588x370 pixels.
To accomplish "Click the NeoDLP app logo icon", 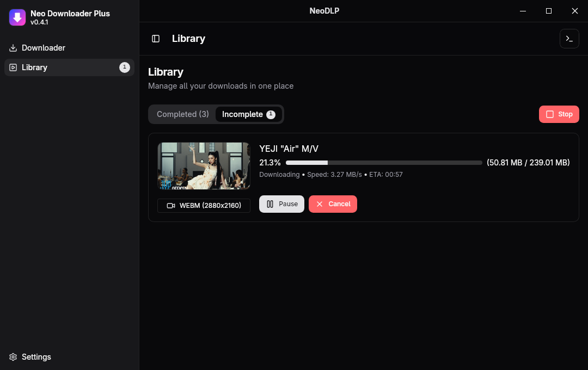I will point(17,17).
